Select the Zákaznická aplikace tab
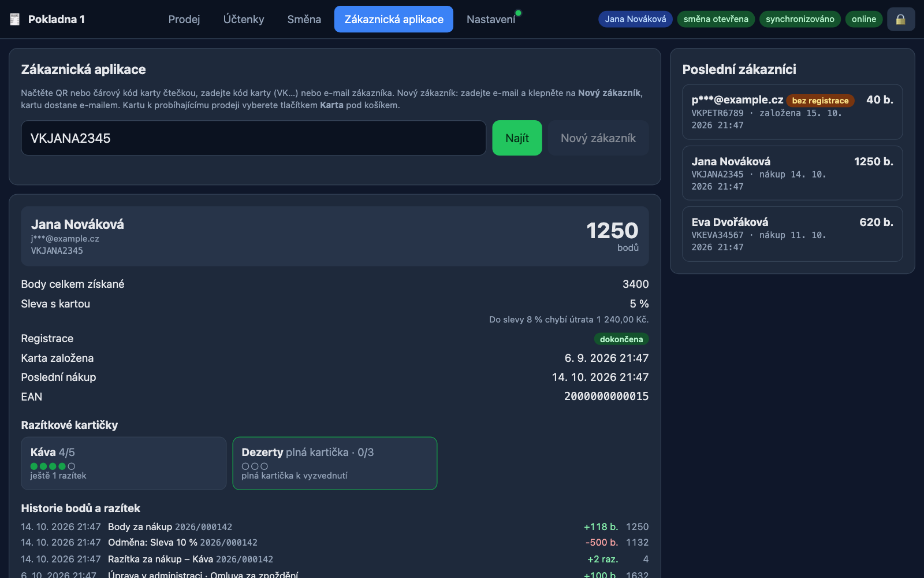The width and height of the screenshot is (924, 578). pos(394,19)
